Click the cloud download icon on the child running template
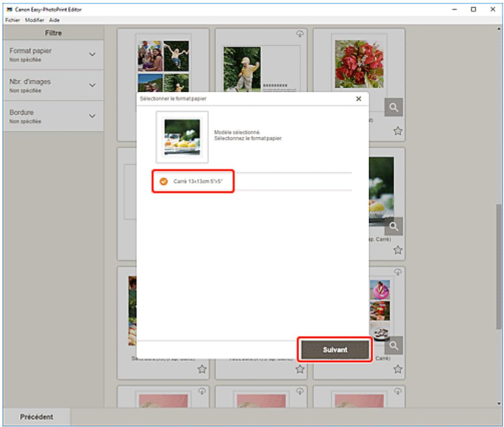Screen dimensions: 504x427 point(300,34)
